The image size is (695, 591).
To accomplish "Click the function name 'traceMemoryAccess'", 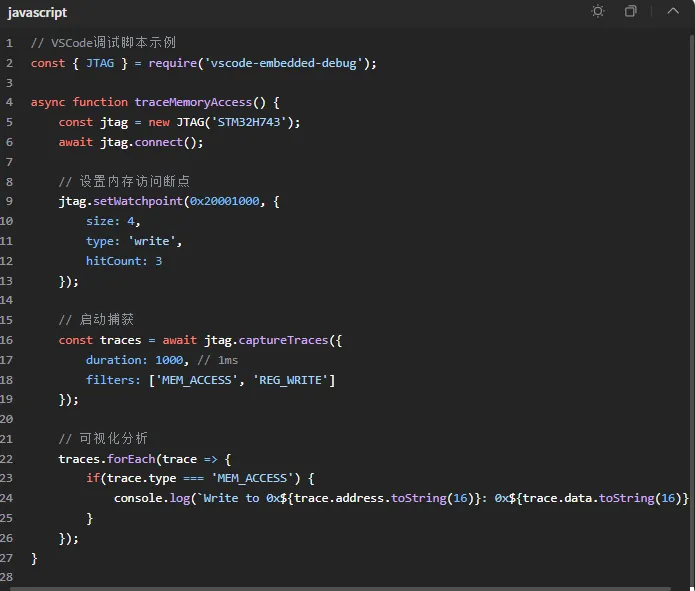I will (x=193, y=102).
